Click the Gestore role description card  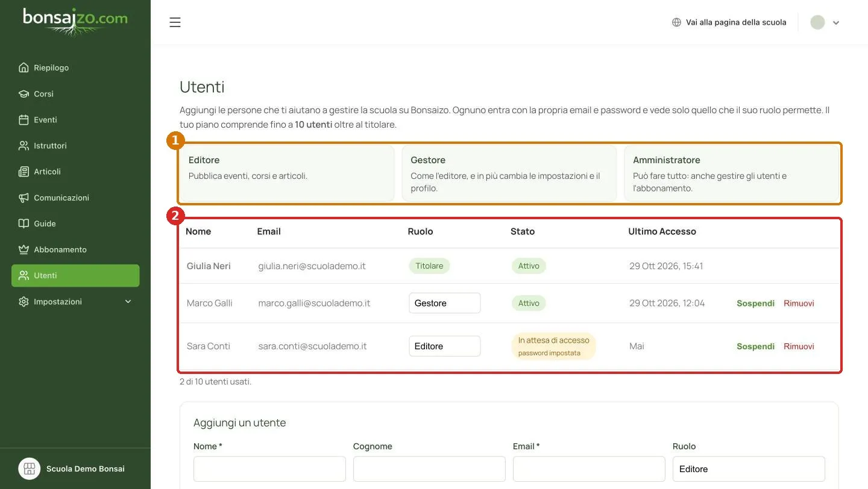509,173
